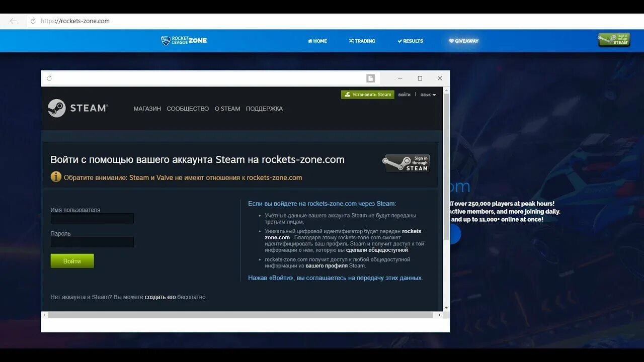
Task: Click the heading Войти с помощью вашего аккаунта Steam
Action: click(x=197, y=160)
